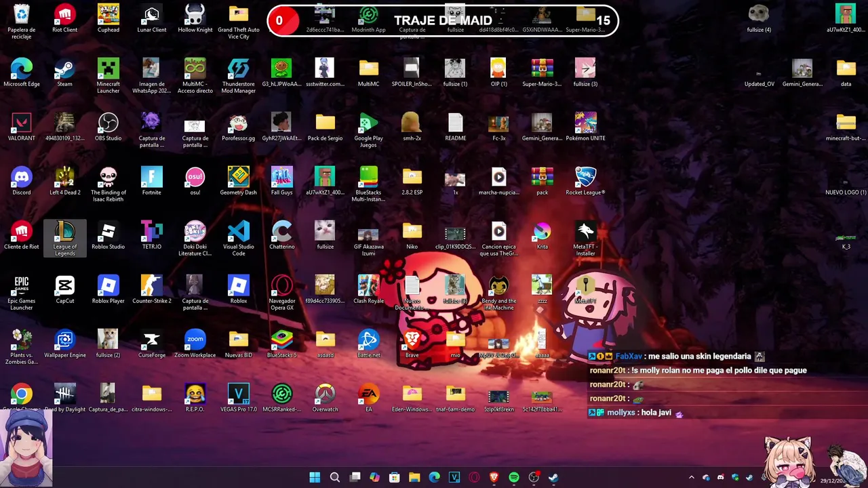
Task: Select the OBS Studio desktop shortcut
Action: click(x=108, y=127)
